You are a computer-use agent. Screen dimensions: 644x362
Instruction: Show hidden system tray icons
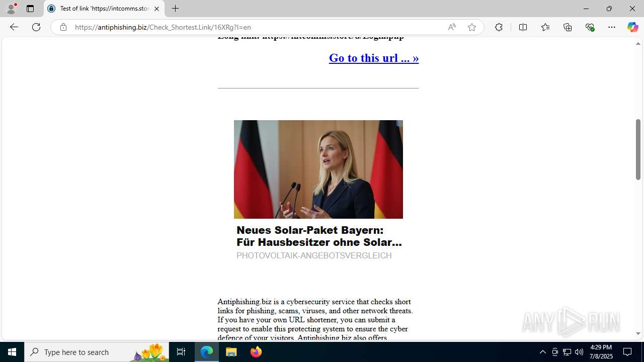click(x=542, y=352)
